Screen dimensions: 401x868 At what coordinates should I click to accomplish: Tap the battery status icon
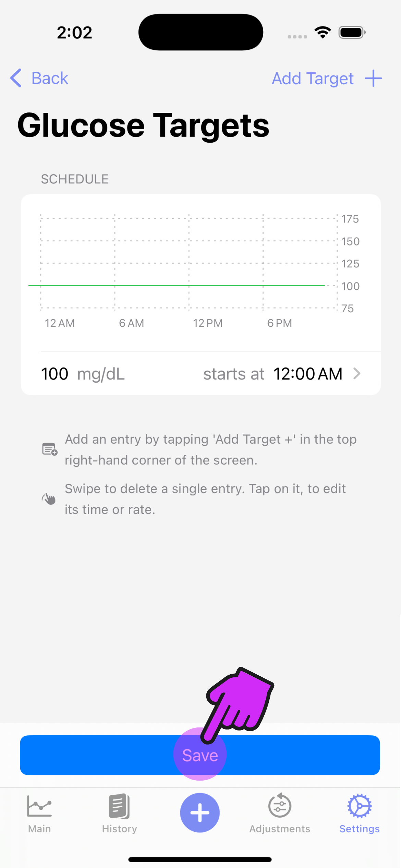[x=352, y=33]
